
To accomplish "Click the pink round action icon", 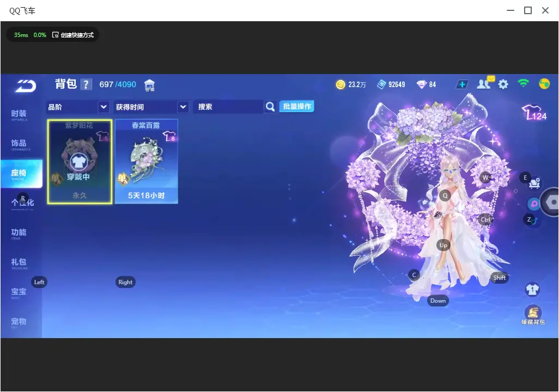I will pyautogui.click(x=534, y=204).
